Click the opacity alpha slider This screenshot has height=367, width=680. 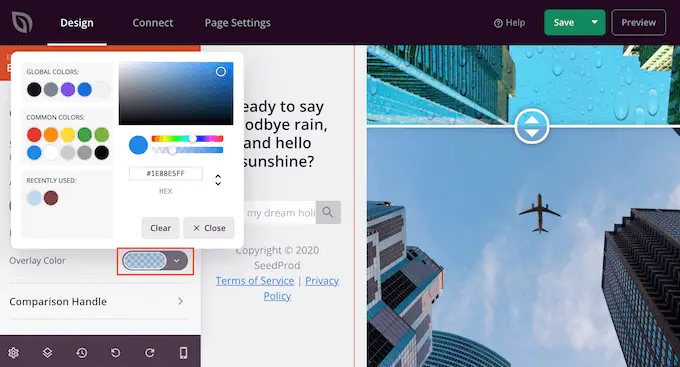(187, 150)
